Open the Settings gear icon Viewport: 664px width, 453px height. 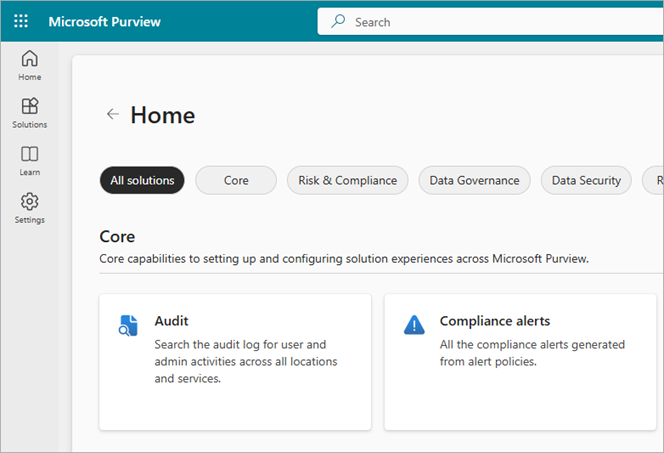[30, 202]
